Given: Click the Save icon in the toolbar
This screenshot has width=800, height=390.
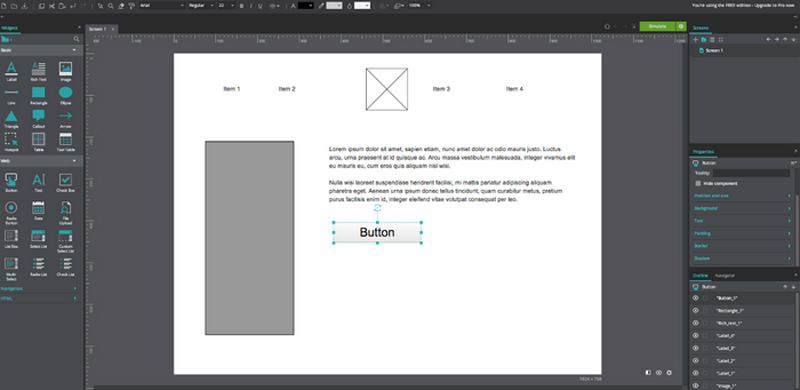Looking at the screenshot, I should point(24,6).
